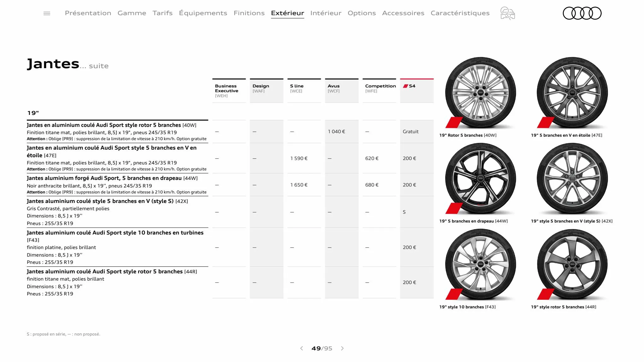
Task: Click the 5 branches en drapeau wheel image
Action: [x=480, y=178]
